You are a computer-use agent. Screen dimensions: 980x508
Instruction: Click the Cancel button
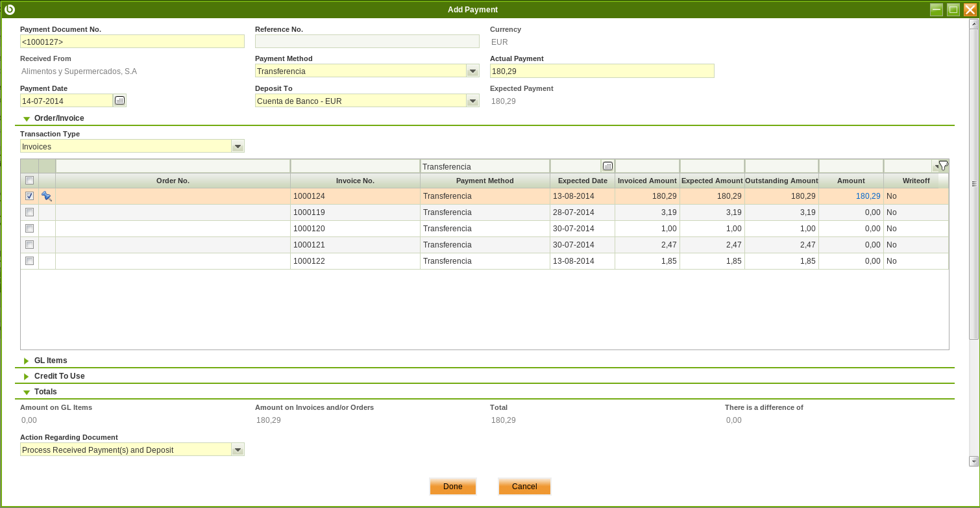[524, 487]
